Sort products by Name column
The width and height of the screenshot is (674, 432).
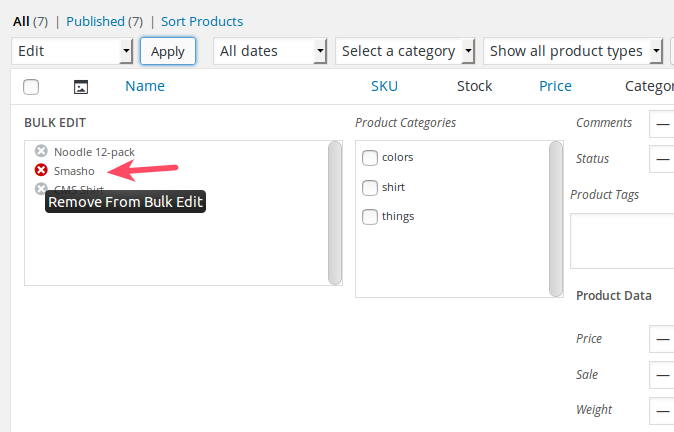[145, 86]
